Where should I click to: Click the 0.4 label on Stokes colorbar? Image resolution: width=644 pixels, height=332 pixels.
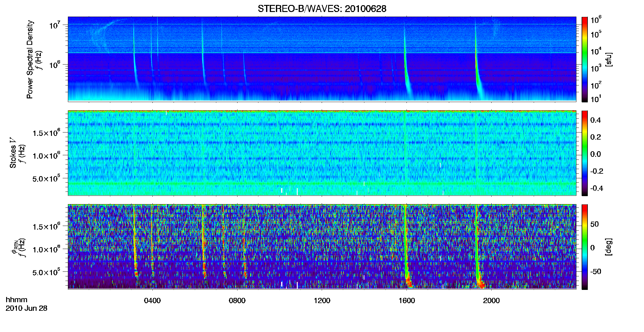(595, 120)
